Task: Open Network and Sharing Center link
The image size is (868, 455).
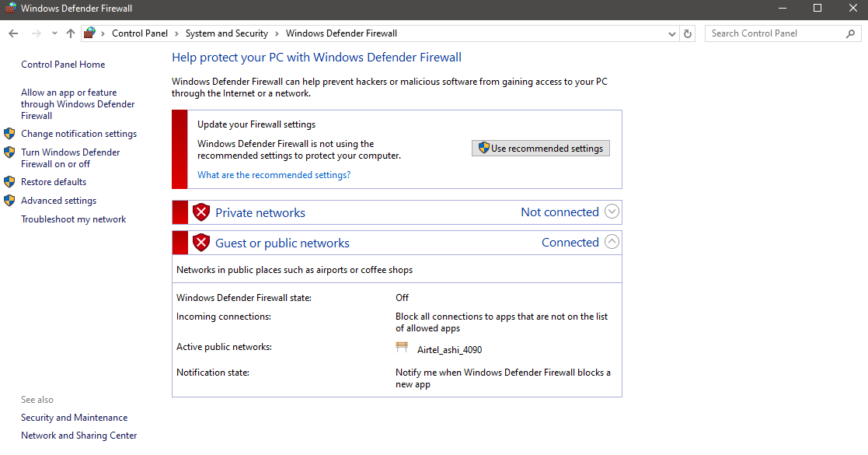Action: [x=78, y=436]
